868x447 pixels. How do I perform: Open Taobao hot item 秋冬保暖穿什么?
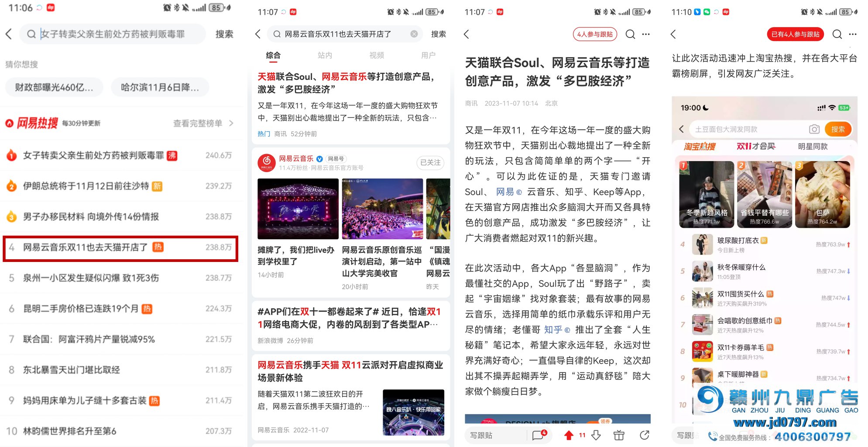pyautogui.click(x=765, y=271)
